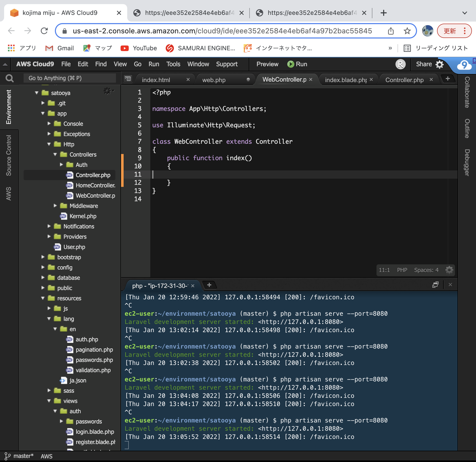The width and height of the screenshot is (476, 462).
Task: Open the Tools menu
Action: [173, 64]
